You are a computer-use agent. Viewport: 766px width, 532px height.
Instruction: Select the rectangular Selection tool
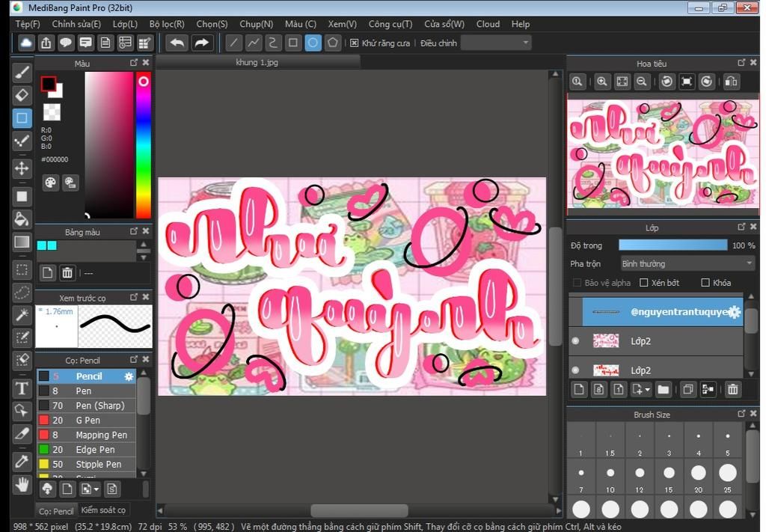[22, 269]
